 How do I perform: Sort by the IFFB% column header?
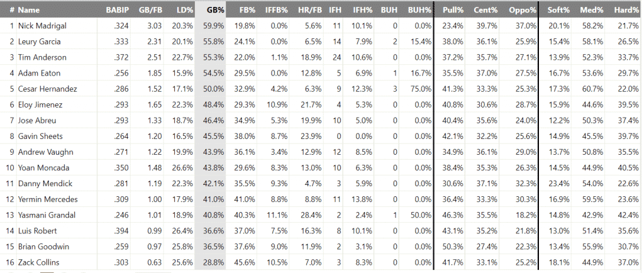pos(276,10)
